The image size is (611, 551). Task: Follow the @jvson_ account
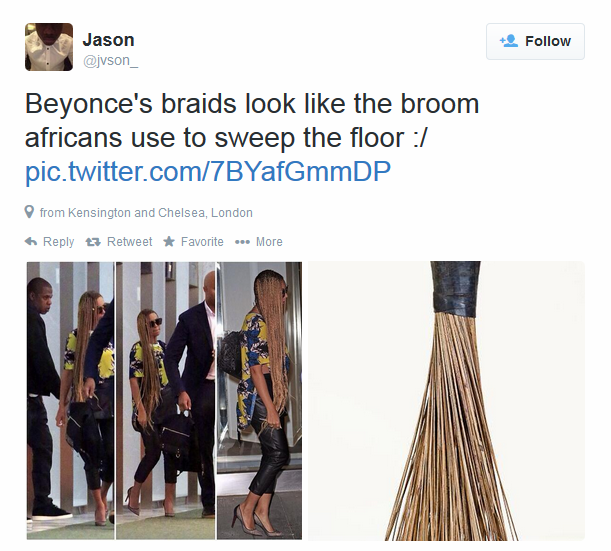[x=535, y=41]
